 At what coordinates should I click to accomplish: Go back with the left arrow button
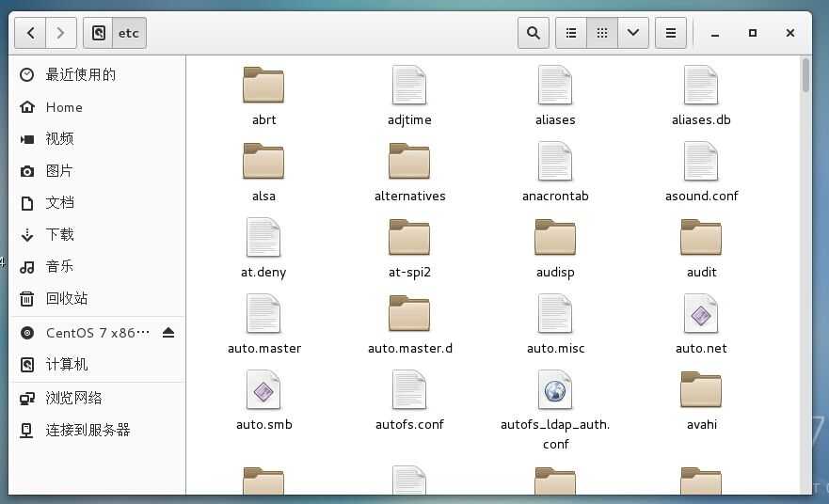click(30, 33)
